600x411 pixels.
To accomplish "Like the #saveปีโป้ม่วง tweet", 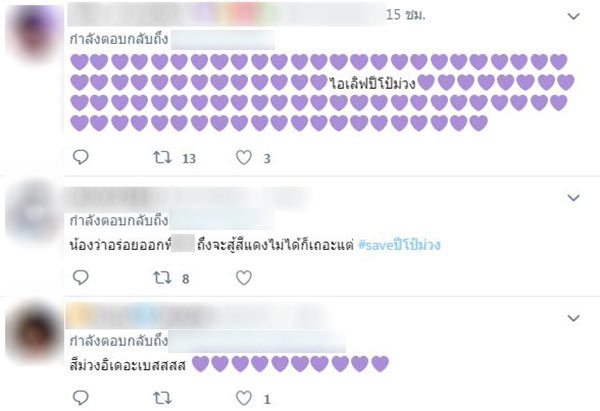I will coord(245,280).
